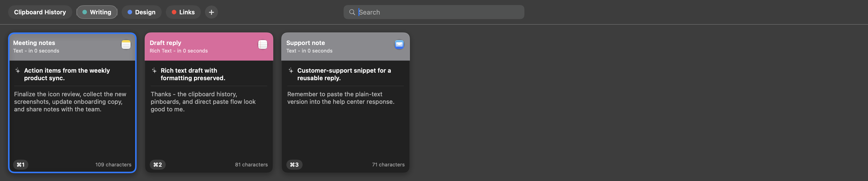Select the Support note card title
868x181 pixels.
[306, 43]
